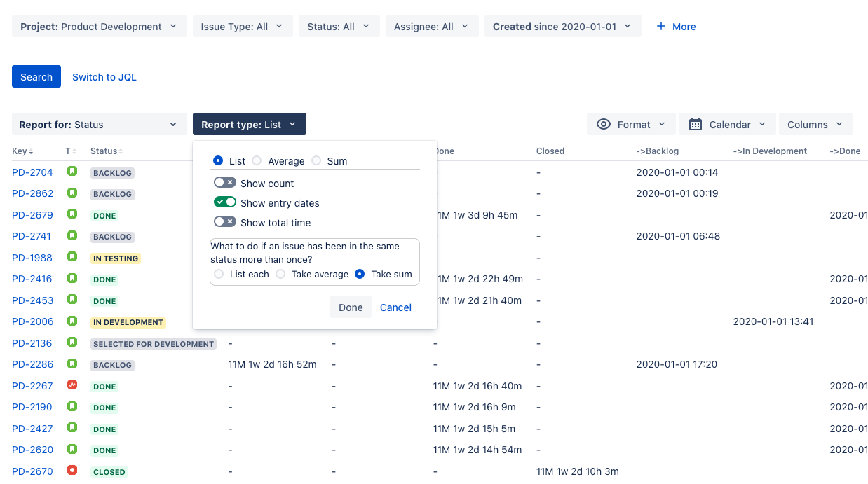Open the Issue Type filter dropdown
Viewport: 868px width, 484px height.
coord(242,25)
